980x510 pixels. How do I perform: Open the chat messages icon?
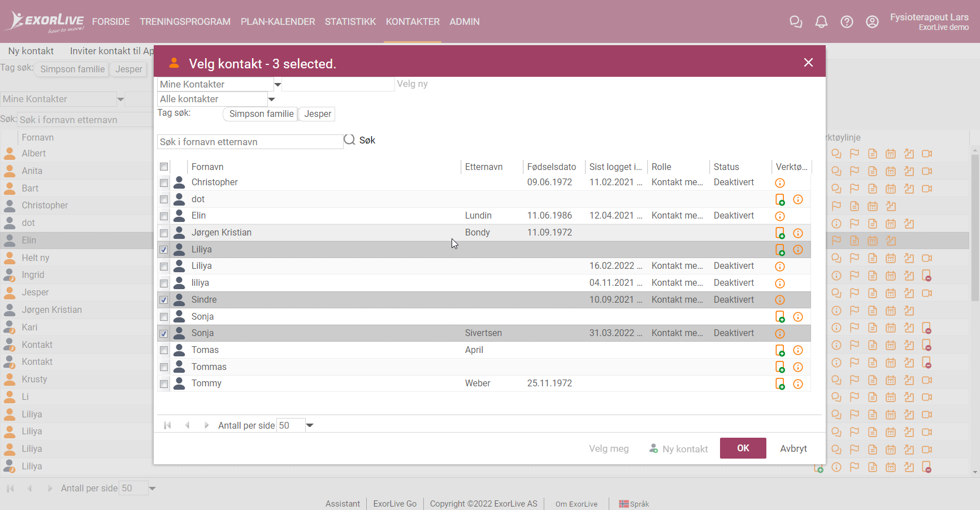pyautogui.click(x=796, y=21)
